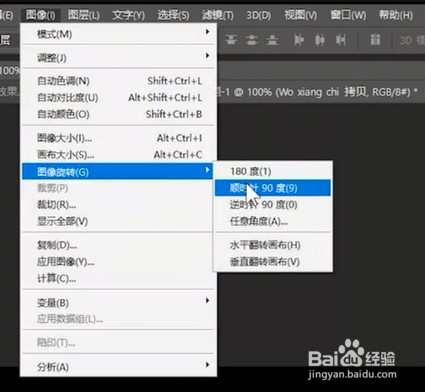The height and width of the screenshot is (392, 425).
Task: Choose 自动颜色(O) menu entry
Action: pos(119,114)
